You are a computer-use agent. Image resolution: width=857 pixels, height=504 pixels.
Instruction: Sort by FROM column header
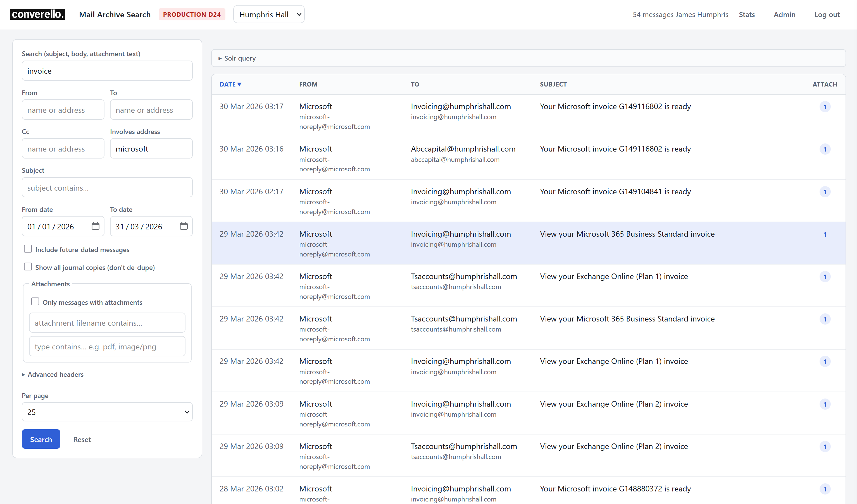click(x=308, y=84)
